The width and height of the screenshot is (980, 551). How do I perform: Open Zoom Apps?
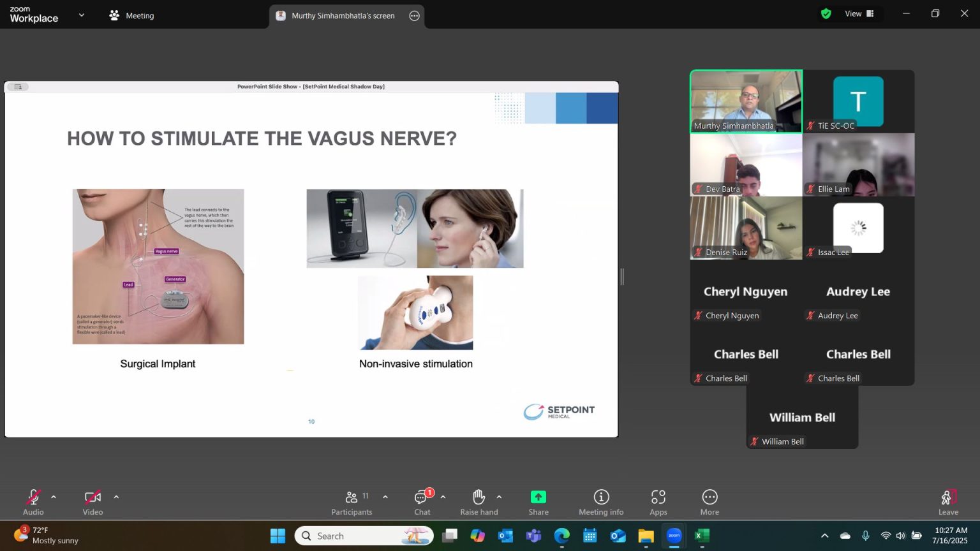[658, 502]
